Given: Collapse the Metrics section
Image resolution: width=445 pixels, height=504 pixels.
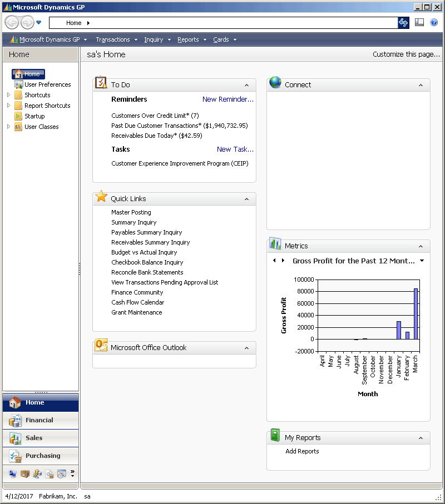Looking at the screenshot, I should point(421,246).
